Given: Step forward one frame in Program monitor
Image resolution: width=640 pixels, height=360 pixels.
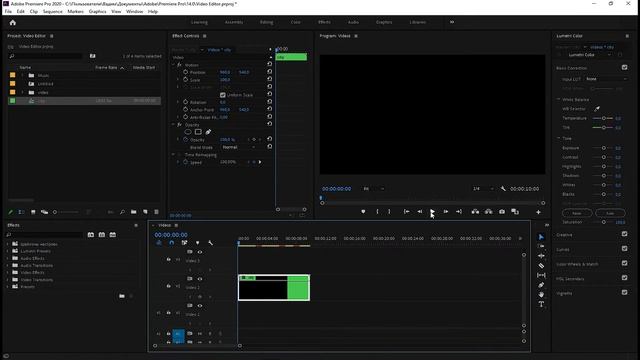Looking at the screenshot, I should coord(446,211).
